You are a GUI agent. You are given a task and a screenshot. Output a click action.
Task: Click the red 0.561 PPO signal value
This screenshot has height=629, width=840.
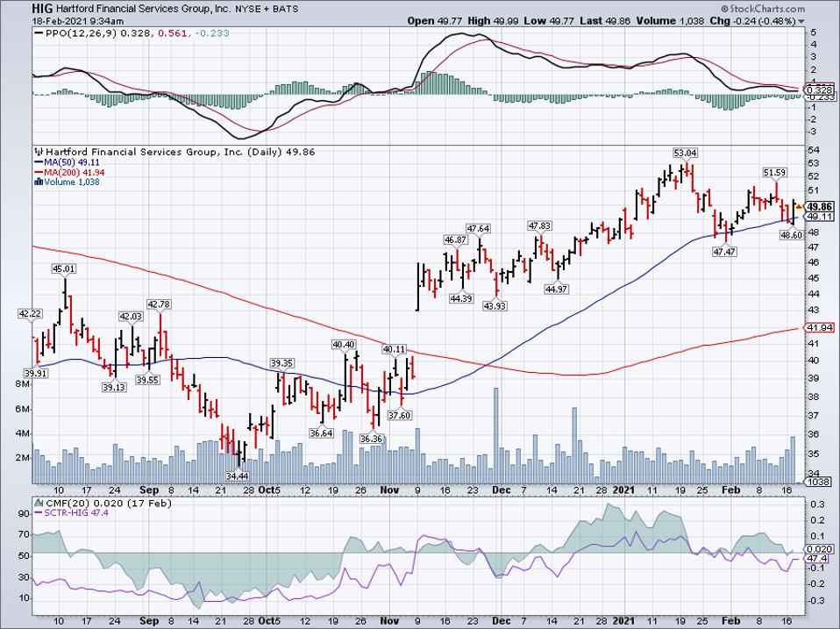tap(174, 33)
